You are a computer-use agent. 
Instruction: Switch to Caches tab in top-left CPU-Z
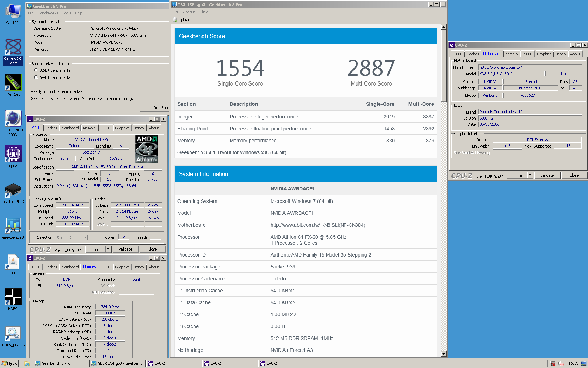click(51, 128)
